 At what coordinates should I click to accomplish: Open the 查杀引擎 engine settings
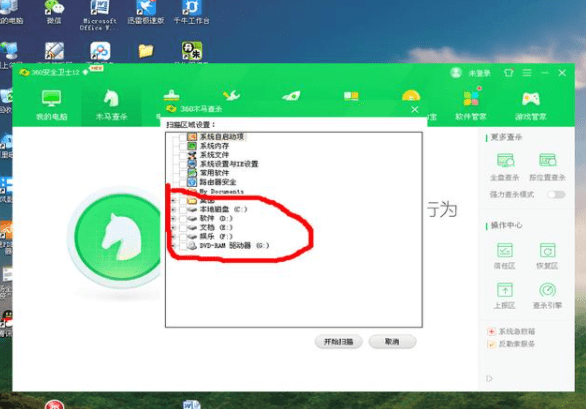pyautogui.click(x=547, y=296)
